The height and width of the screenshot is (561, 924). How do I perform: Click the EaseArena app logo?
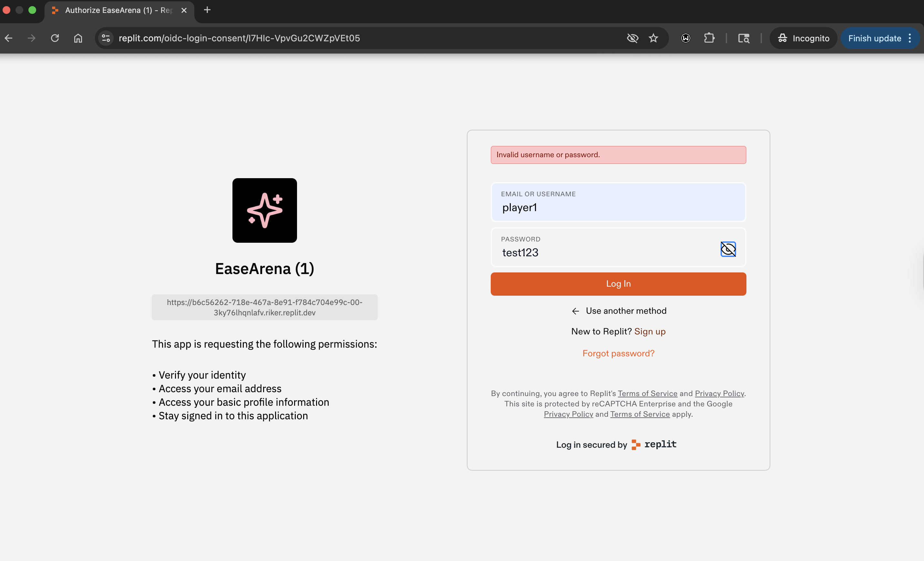[x=264, y=210]
